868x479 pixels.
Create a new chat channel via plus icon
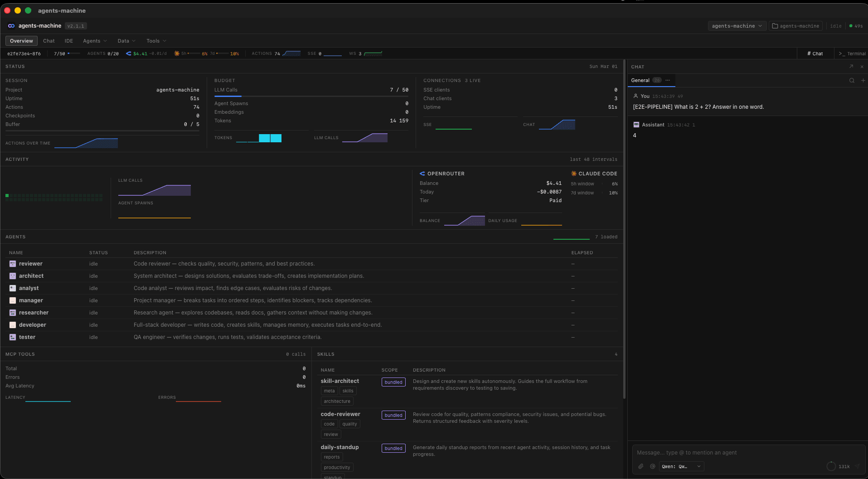tap(863, 80)
